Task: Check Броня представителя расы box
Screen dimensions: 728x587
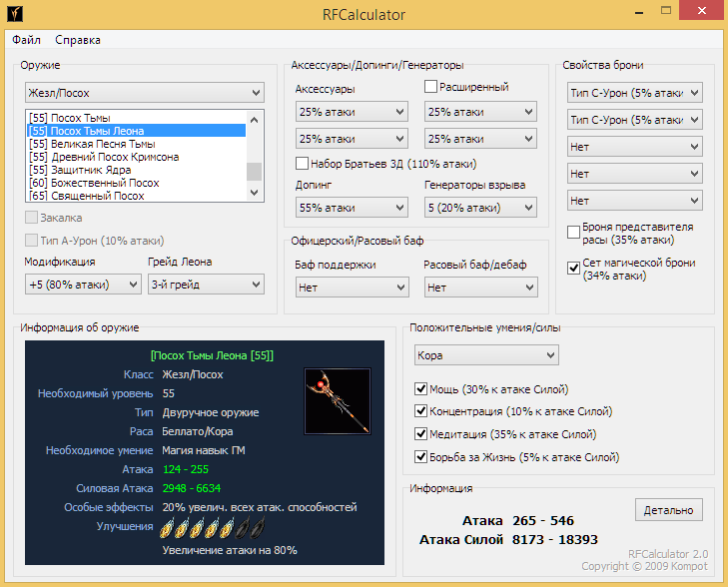Action: point(573,232)
